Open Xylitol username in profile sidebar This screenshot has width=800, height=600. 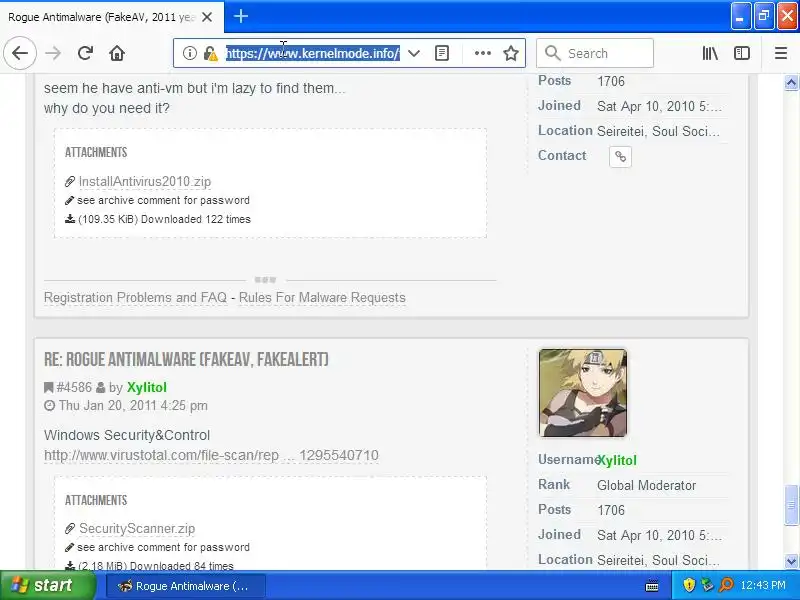(617, 460)
